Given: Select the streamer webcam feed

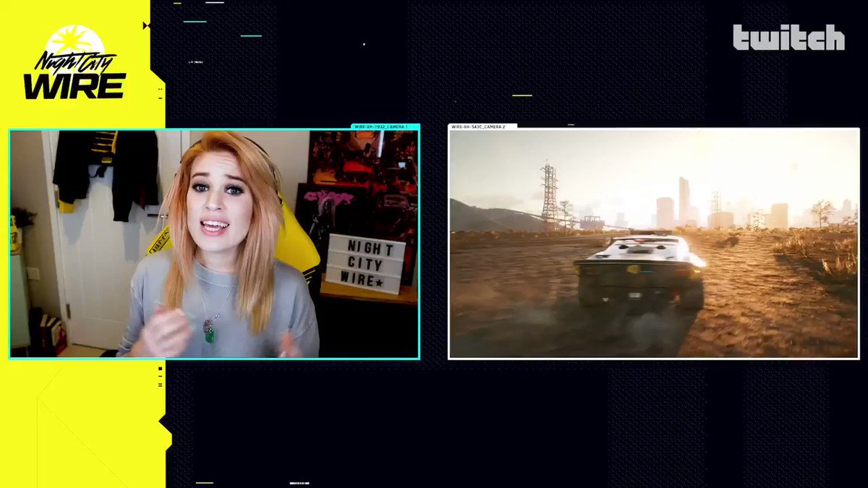Looking at the screenshot, I should coord(214,244).
